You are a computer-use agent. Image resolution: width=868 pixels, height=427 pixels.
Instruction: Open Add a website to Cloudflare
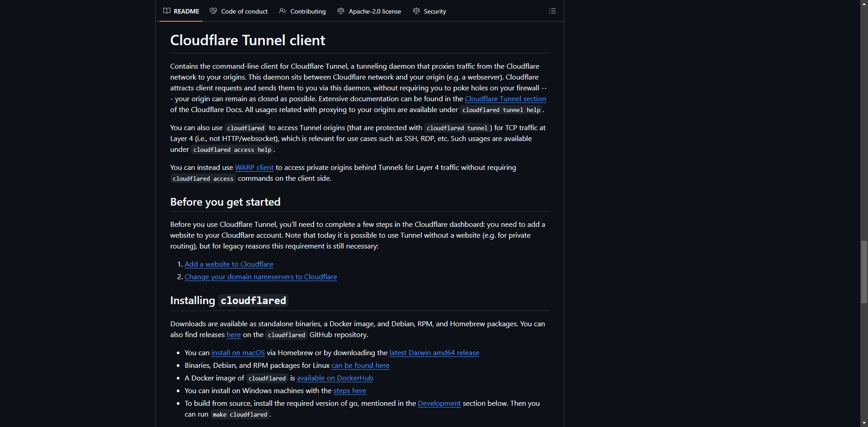click(229, 264)
